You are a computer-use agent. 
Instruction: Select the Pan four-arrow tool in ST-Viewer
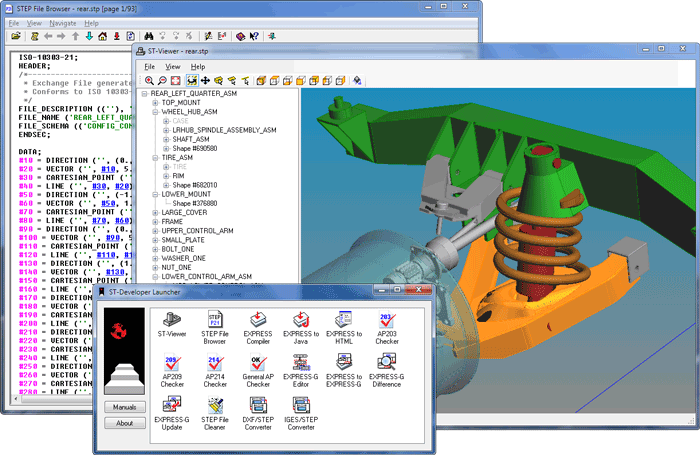click(205, 80)
